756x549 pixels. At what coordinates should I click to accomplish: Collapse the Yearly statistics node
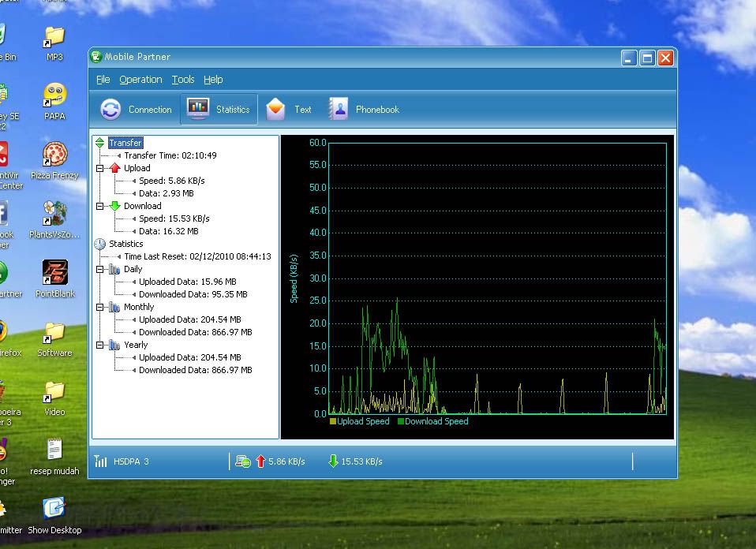(x=99, y=345)
